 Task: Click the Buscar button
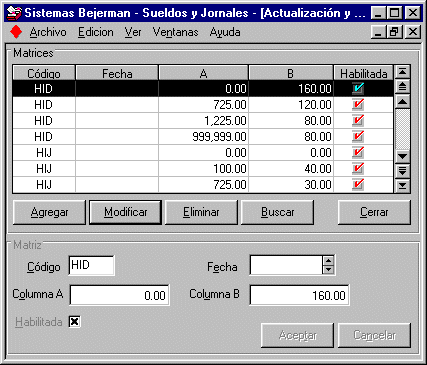click(x=277, y=212)
